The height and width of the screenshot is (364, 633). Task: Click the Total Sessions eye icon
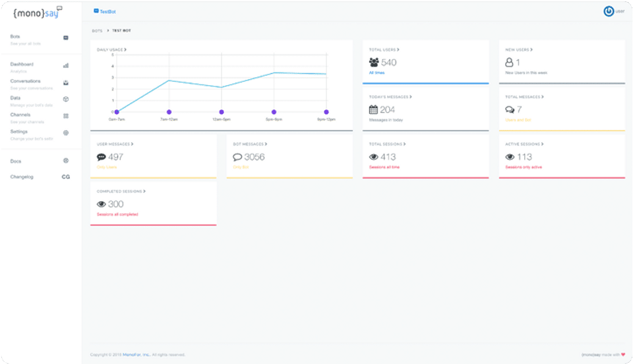374,157
